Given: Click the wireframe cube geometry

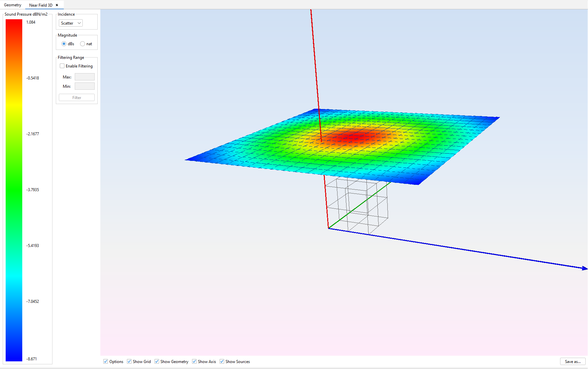Looking at the screenshot, I should point(357,206).
